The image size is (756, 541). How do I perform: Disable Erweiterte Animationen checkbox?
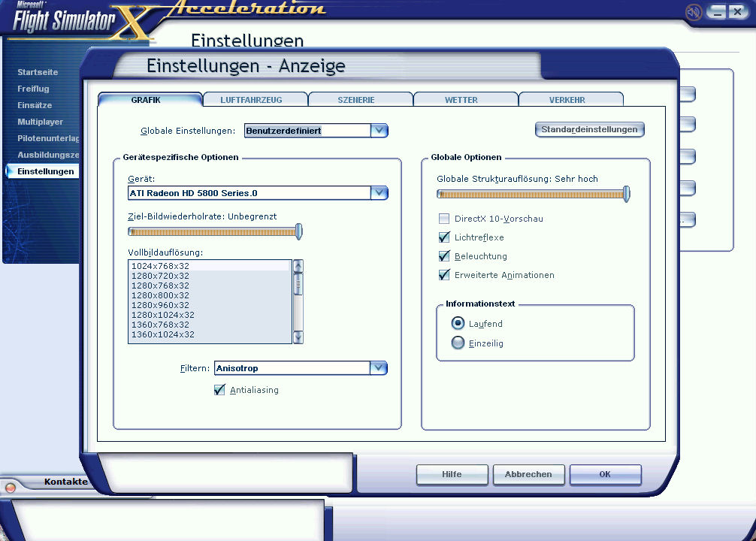click(444, 275)
